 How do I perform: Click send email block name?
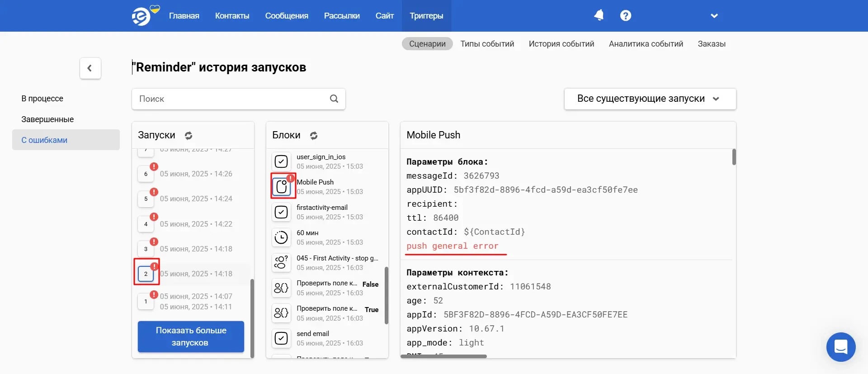(x=313, y=334)
